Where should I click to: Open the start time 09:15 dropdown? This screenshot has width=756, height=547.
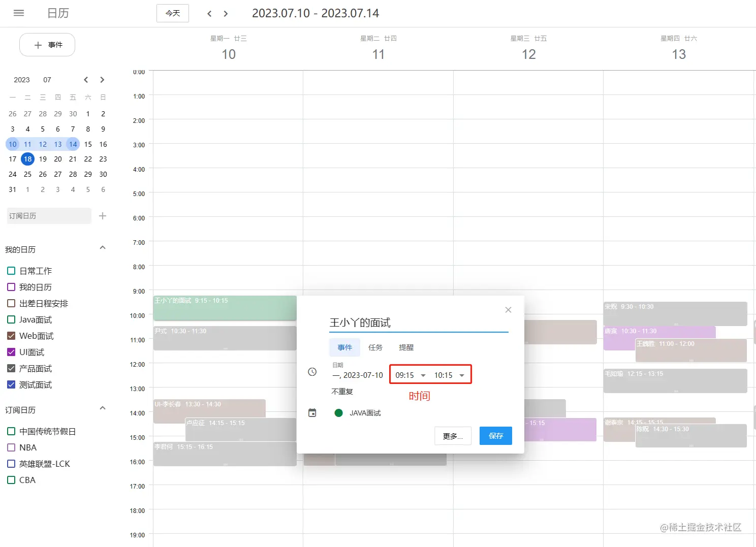tap(411, 375)
